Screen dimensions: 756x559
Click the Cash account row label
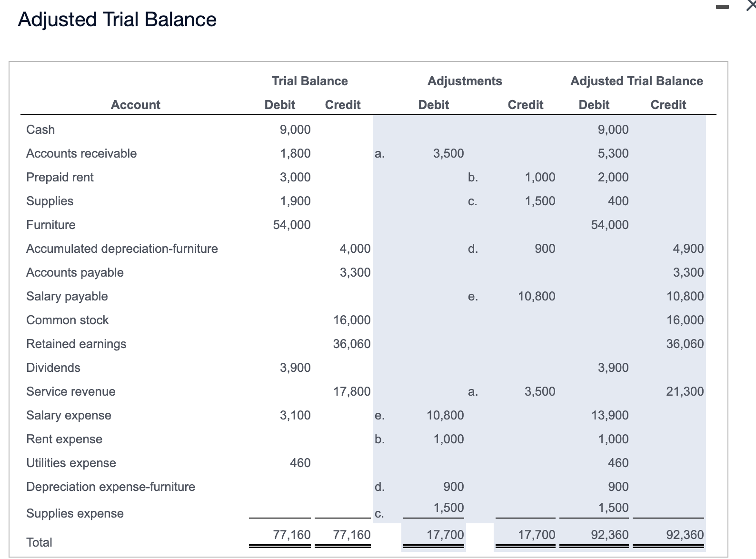[40, 130]
